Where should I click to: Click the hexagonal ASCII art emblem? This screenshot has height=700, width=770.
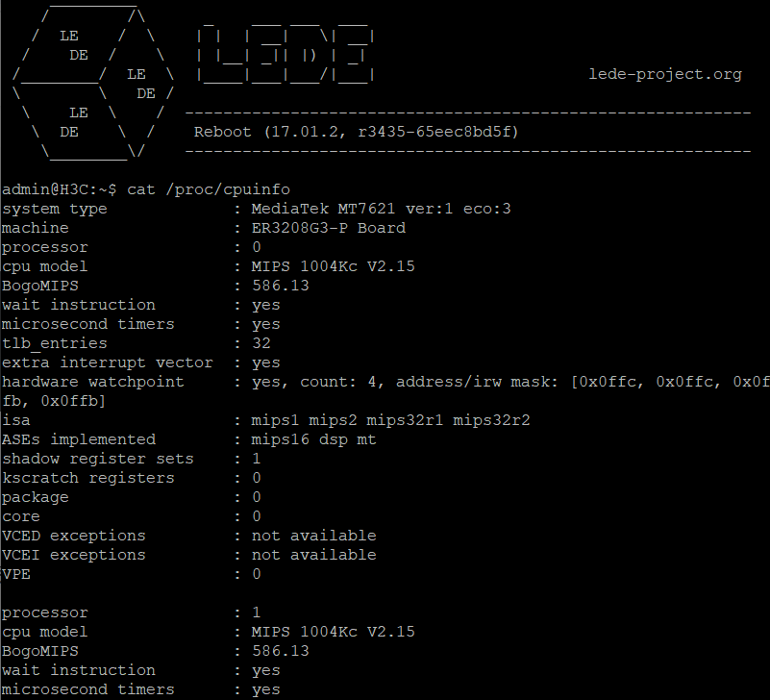tap(93, 84)
